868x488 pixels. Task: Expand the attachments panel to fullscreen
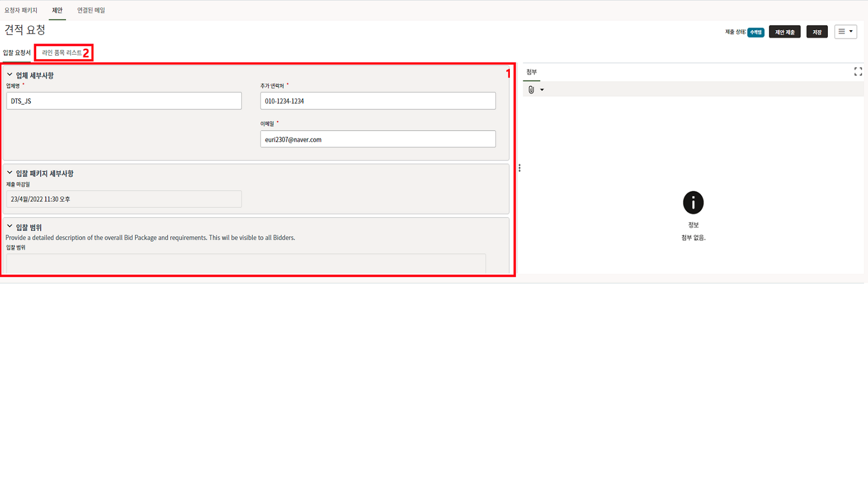858,71
